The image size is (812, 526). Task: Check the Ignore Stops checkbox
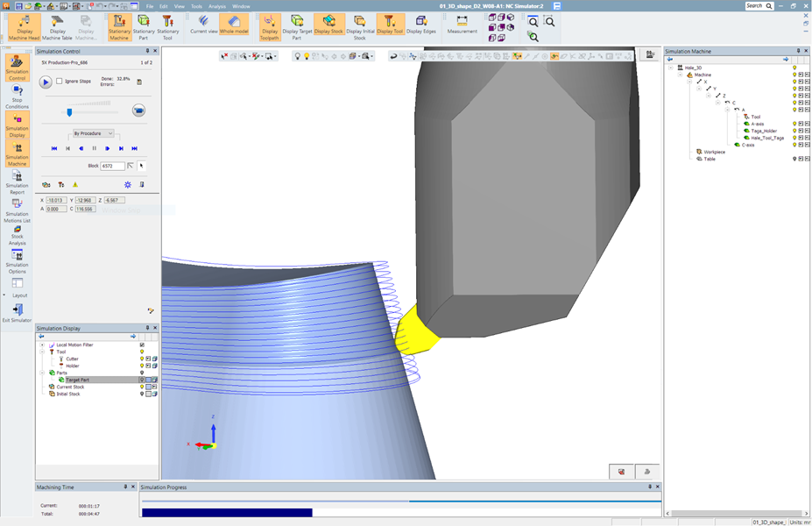(60, 82)
